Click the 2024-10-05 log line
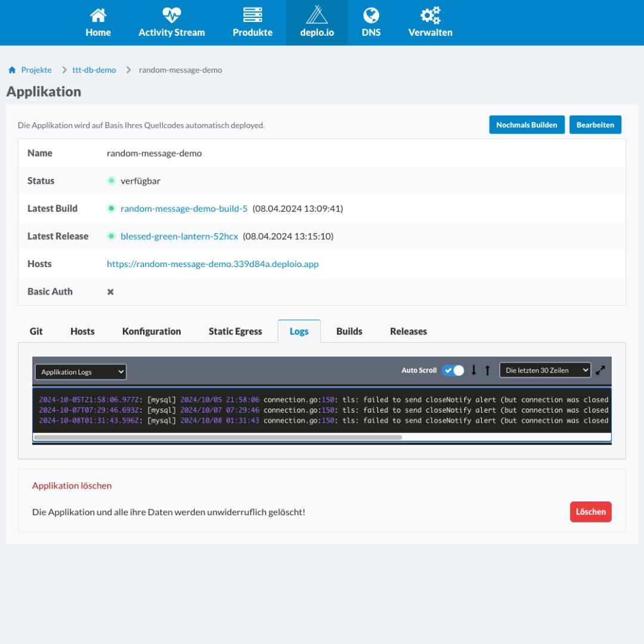Screen dimensions: 644x644 324,400
